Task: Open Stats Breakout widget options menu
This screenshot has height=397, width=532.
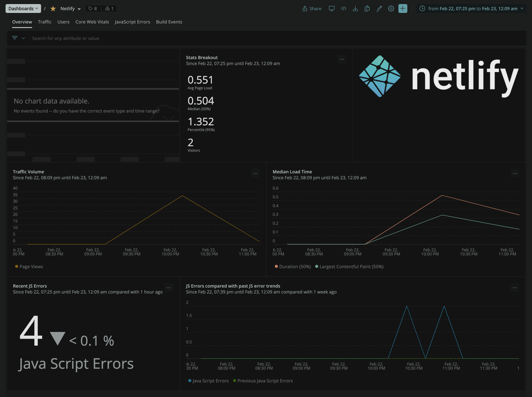Action: point(342,59)
